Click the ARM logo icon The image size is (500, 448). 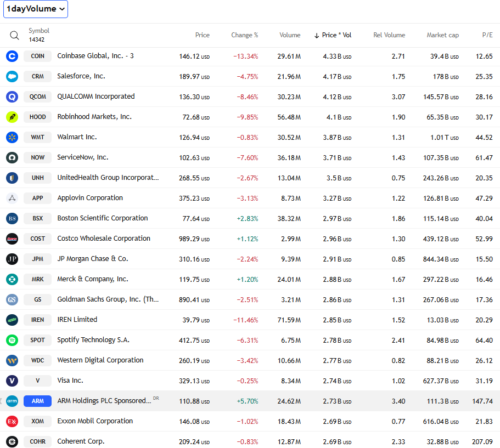tap(12, 401)
